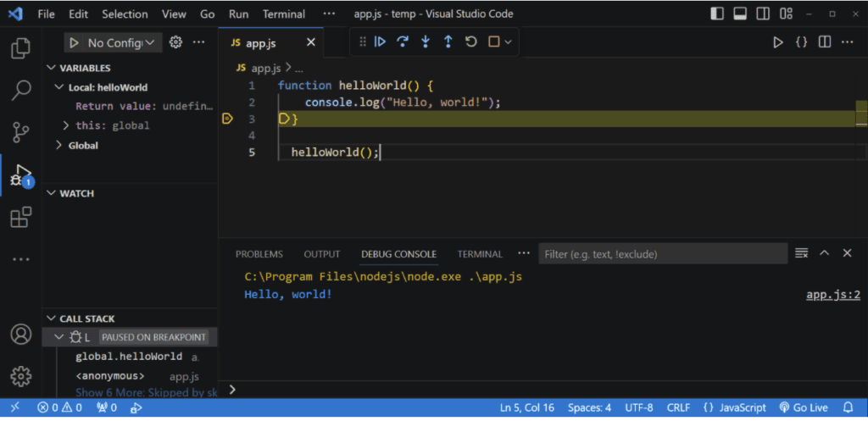Screen dimensions: 868x421
Task: Expand the Global variables scope
Action: 59,146
